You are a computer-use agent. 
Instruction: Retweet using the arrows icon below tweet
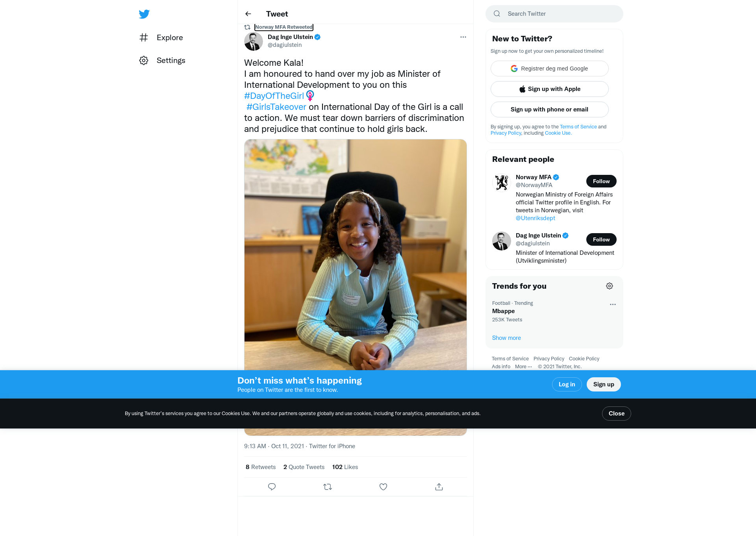[x=328, y=487]
